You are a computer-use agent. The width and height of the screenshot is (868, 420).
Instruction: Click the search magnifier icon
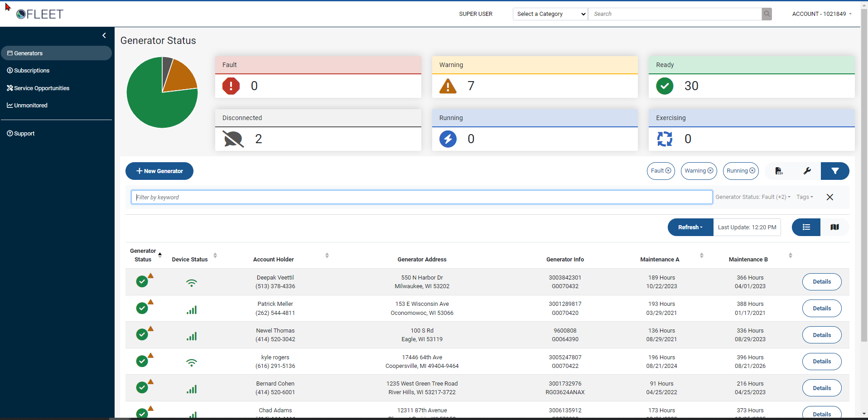coord(767,14)
